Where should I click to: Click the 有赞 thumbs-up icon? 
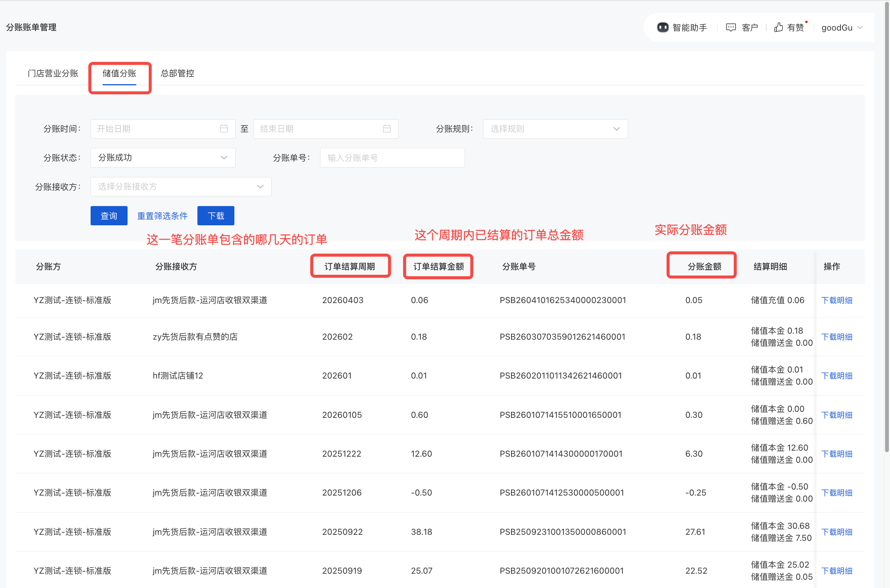[x=778, y=28]
